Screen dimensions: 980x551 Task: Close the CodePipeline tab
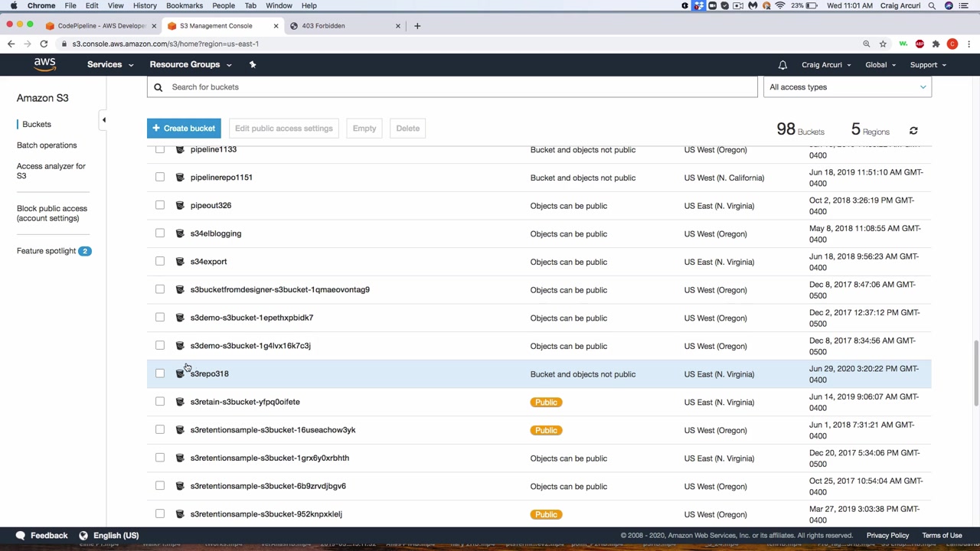click(x=154, y=26)
